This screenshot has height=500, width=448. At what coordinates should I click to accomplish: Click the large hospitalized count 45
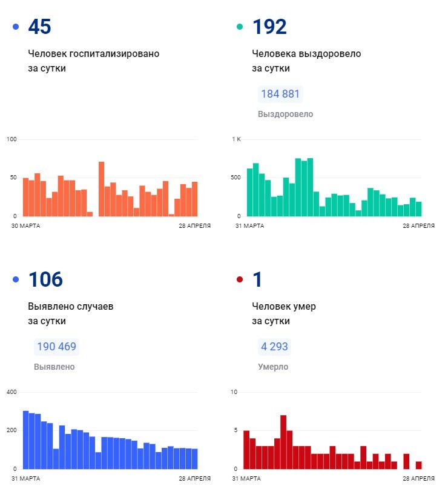[x=40, y=27]
